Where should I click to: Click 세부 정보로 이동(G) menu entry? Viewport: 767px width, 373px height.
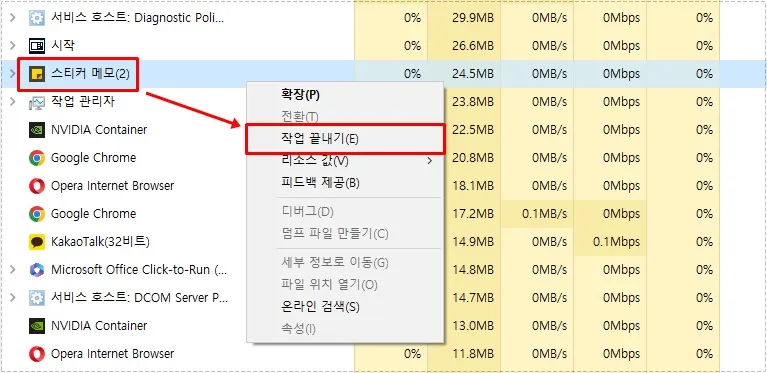(335, 263)
